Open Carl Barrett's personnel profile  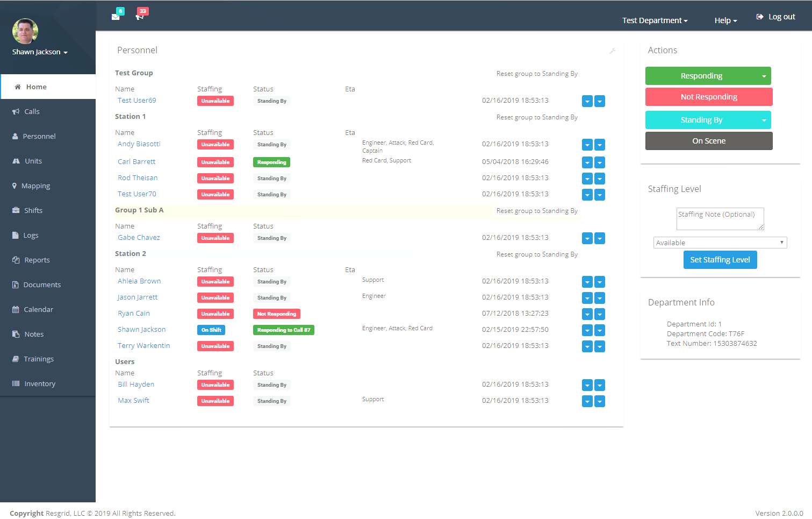136,161
